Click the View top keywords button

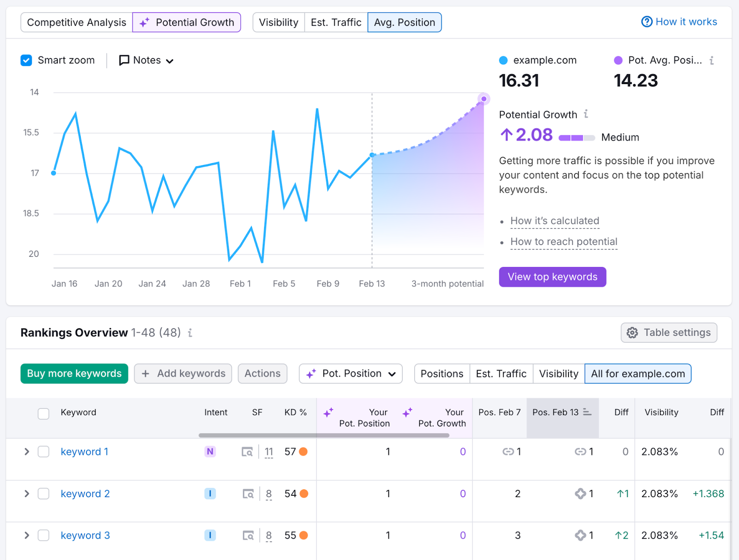[552, 277]
